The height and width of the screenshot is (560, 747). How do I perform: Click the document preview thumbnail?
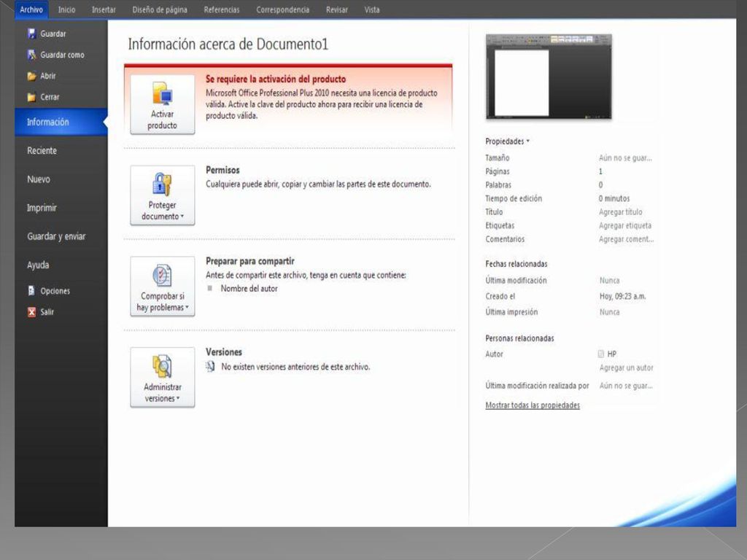549,76
